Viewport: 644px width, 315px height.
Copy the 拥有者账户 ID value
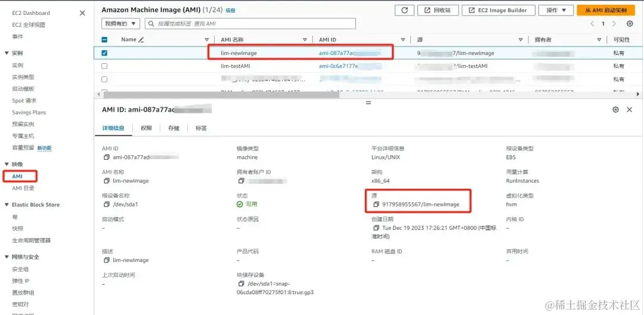(241, 181)
